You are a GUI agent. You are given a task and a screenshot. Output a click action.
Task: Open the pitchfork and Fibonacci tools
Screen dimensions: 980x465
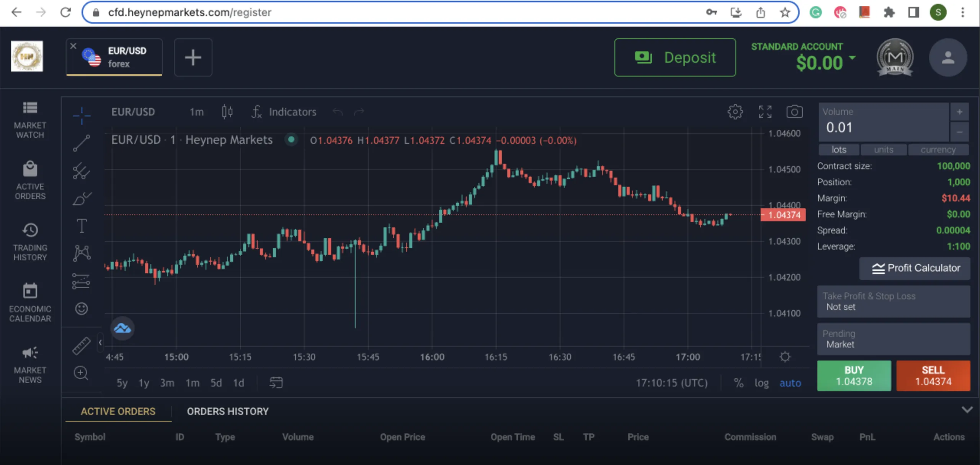[82, 171]
